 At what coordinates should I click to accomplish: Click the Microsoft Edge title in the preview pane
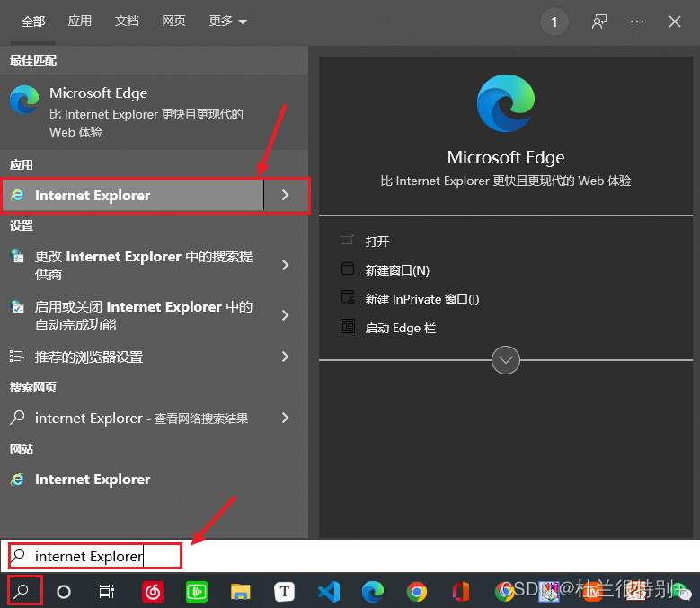coord(506,157)
